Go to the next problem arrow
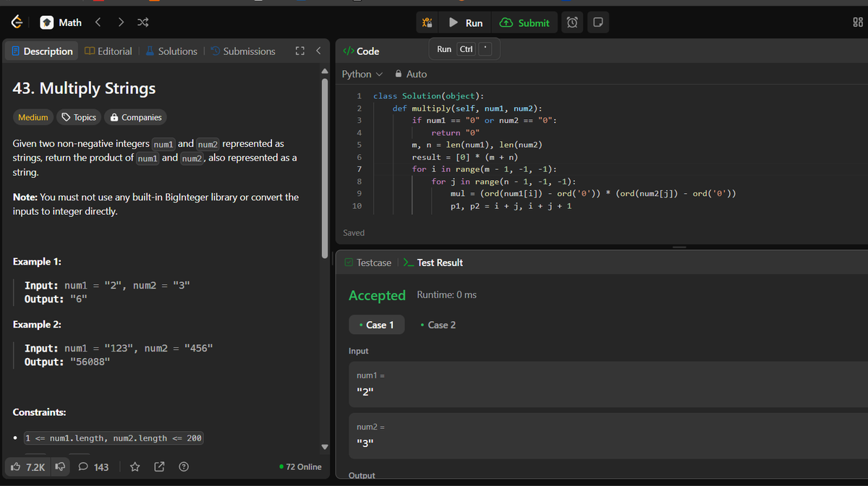The height and width of the screenshot is (486, 868). (121, 22)
